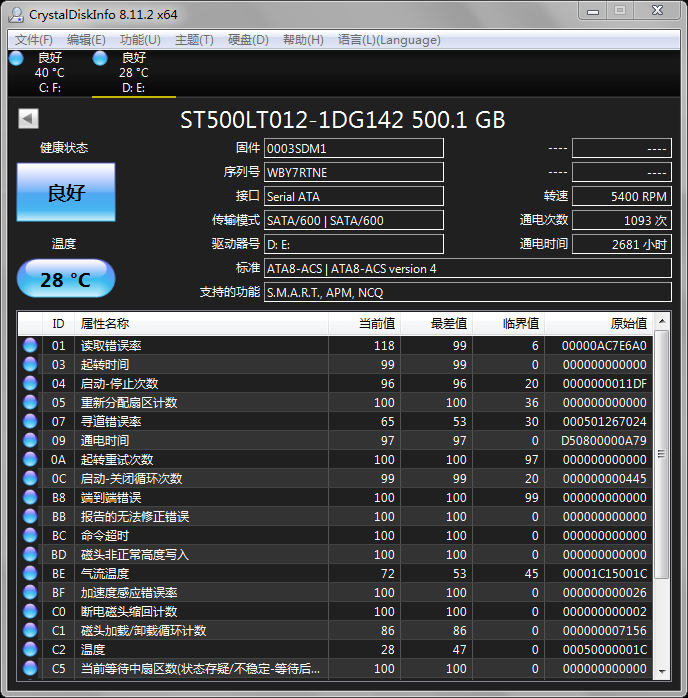Click the 接口 field Serial ATA

click(x=354, y=196)
